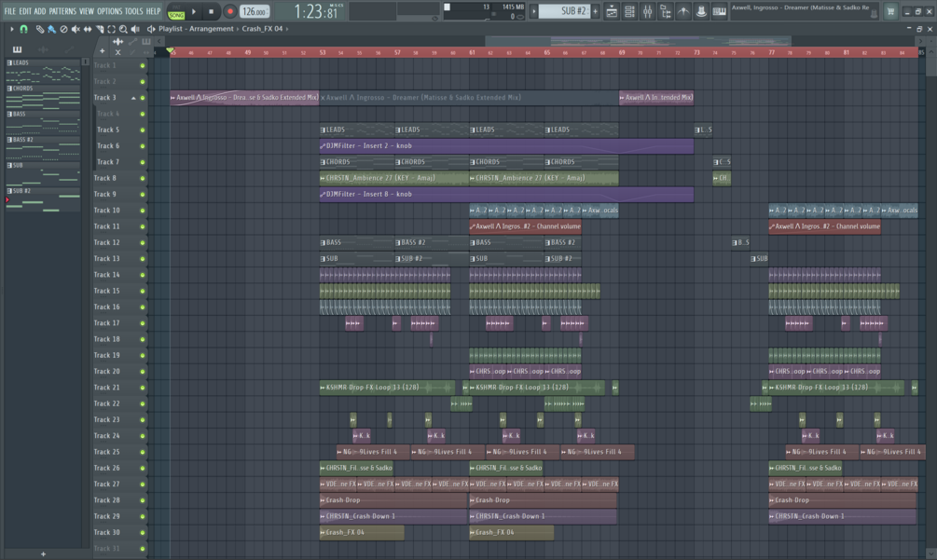Image resolution: width=937 pixels, height=560 pixels.
Task: Open the content library cart icon
Action: point(890,11)
